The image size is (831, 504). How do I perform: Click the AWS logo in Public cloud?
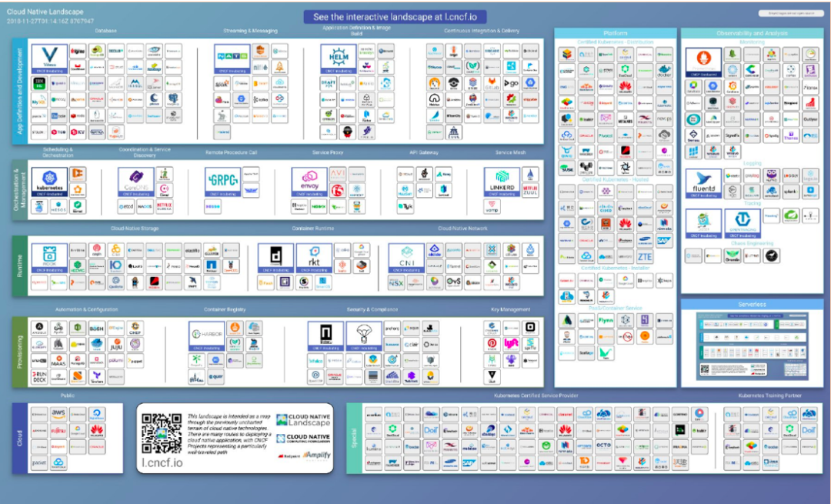[58, 414]
